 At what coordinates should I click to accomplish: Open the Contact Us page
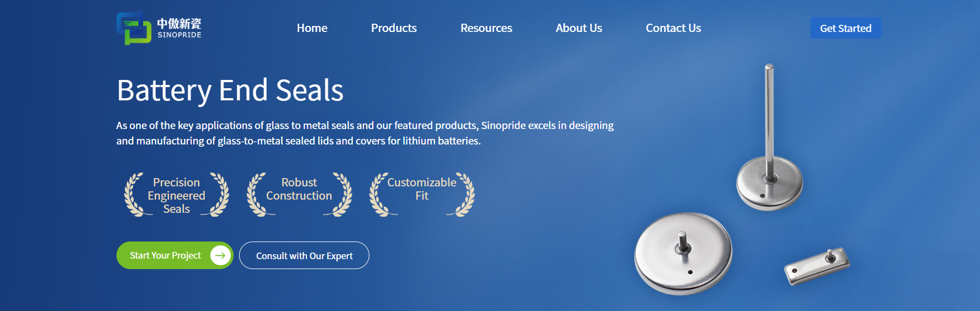(x=673, y=28)
